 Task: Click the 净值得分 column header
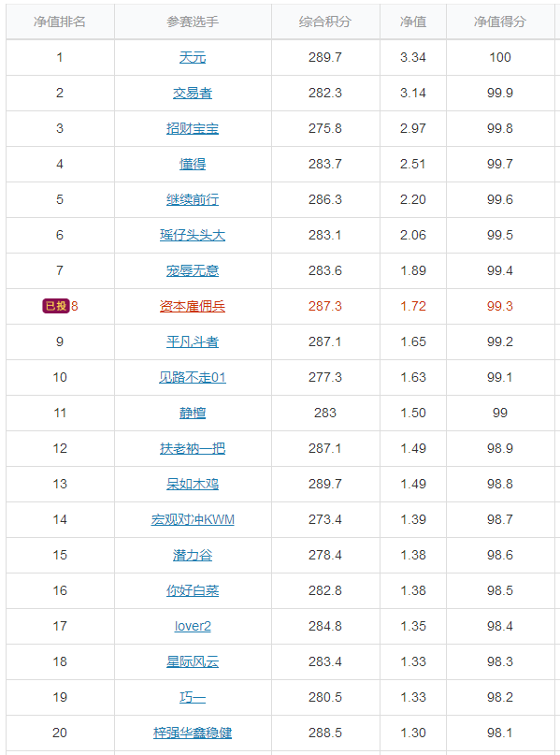[500, 22]
